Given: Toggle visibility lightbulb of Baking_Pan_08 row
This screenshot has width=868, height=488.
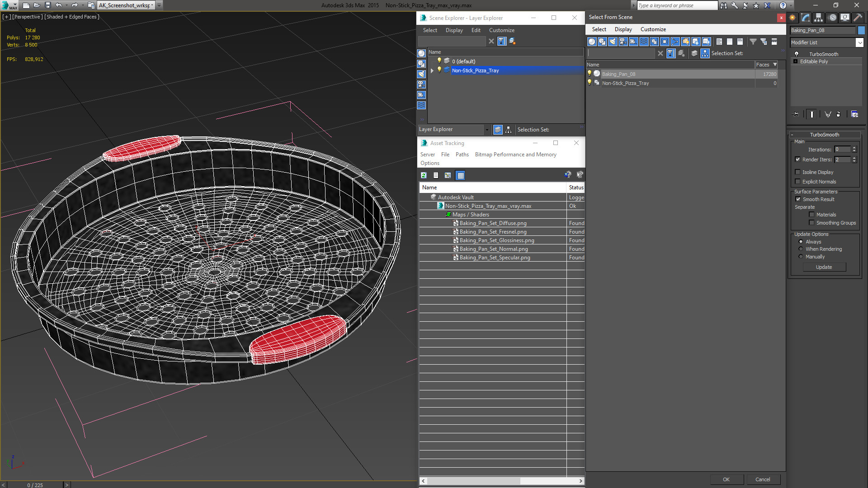Looking at the screenshot, I should coord(590,74).
